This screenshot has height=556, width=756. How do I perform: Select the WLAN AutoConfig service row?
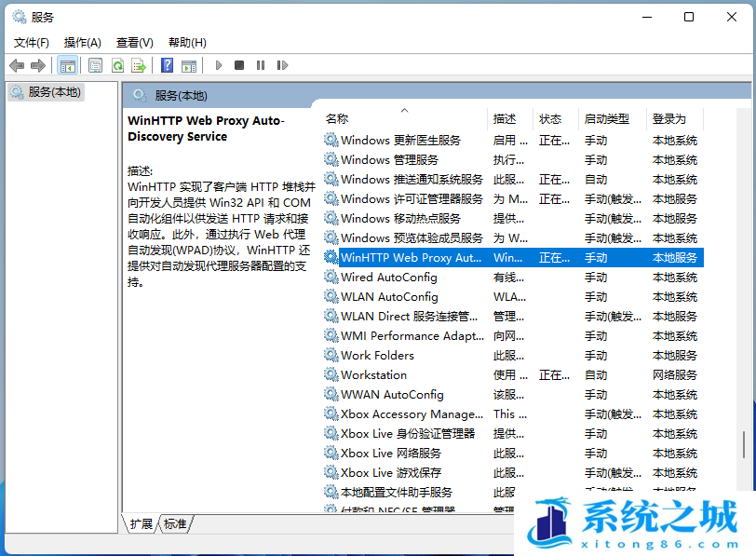[x=389, y=296]
